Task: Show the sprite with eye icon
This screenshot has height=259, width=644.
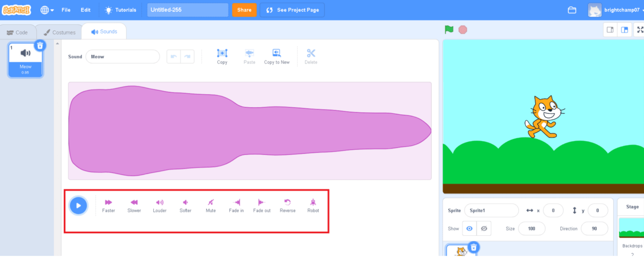Action: 469,228
